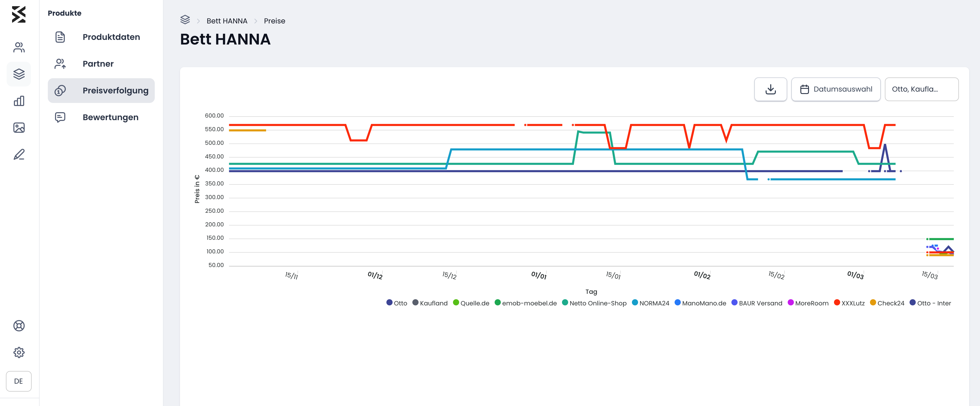Click the Preise breadcrumb
980x406 pixels.
coord(274,21)
